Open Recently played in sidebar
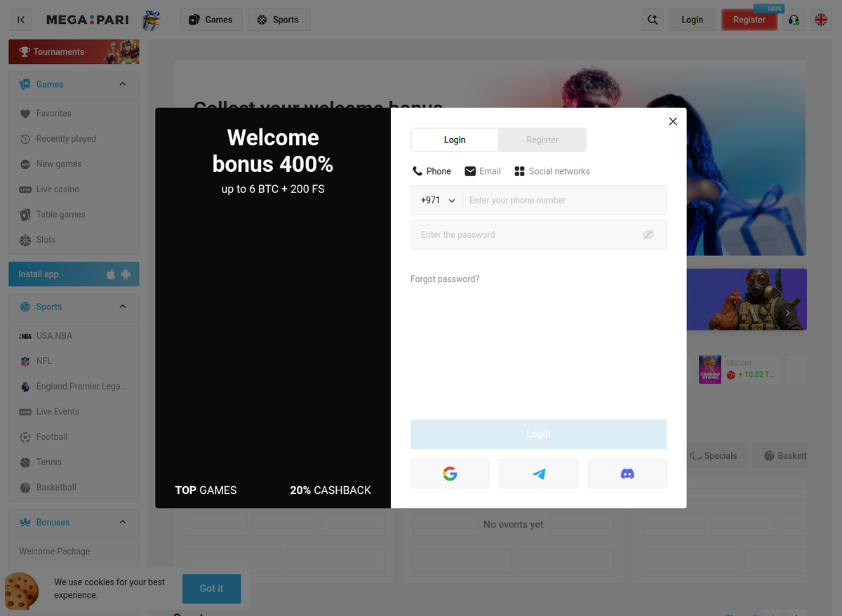This screenshot has width=842, height=616. [x=74, y=138]
